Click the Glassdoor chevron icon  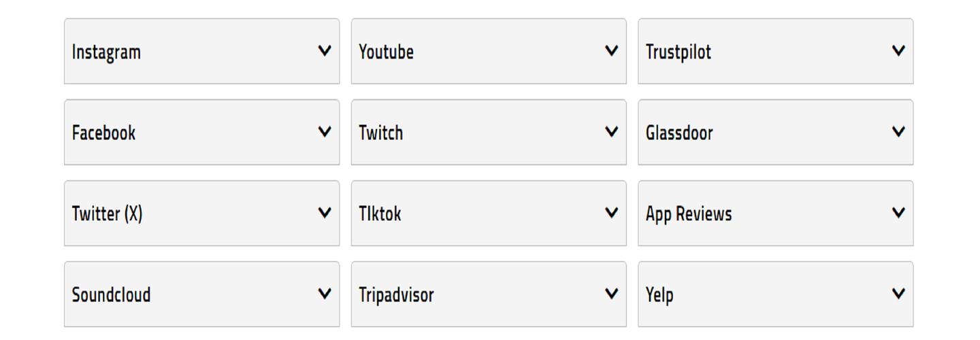click(898, 132)
